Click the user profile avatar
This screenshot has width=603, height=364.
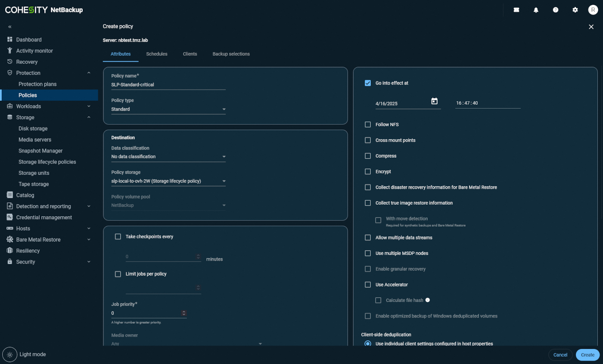click(x=593, y=10)
